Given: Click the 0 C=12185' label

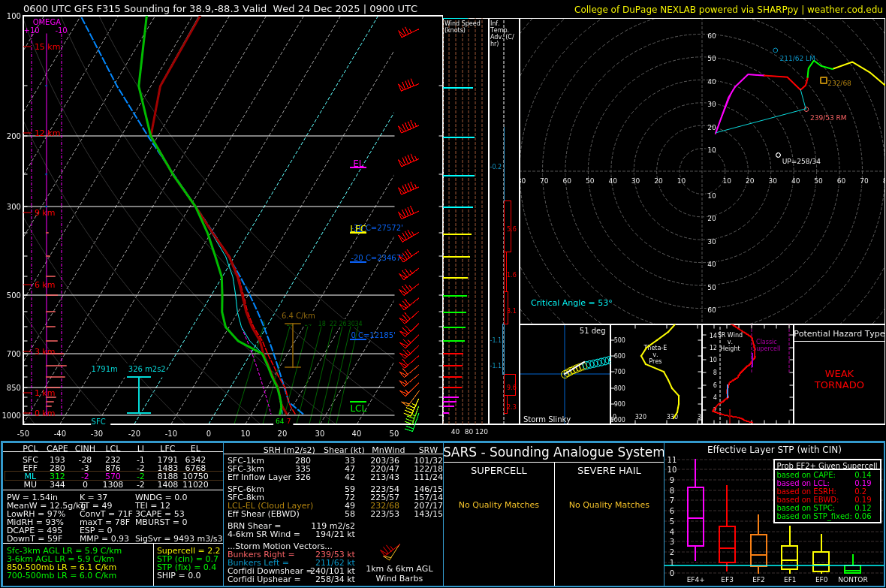Looking at the screenshot, I should [x=373, y=335].
